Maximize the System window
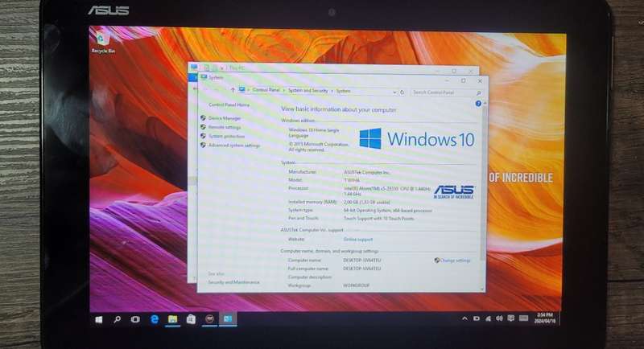The width and height of the screenshot is (644, 349). pyautogui.click(x=464, y=80)
